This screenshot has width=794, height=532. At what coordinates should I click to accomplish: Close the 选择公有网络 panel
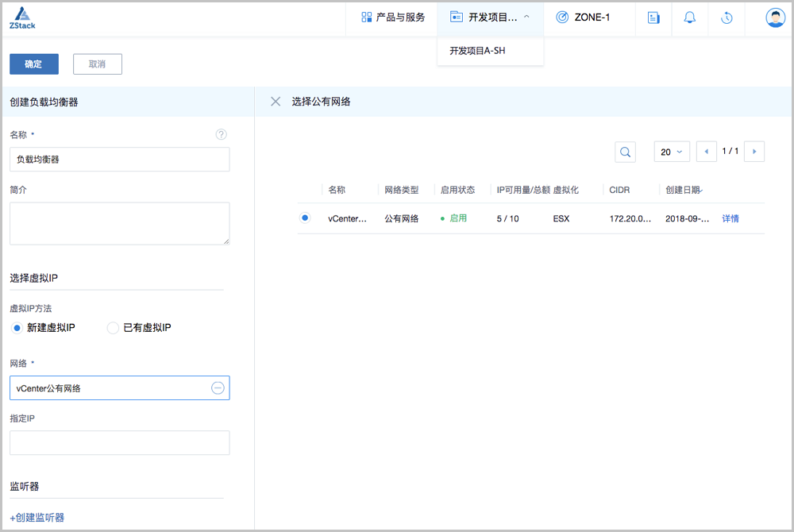click(276, 102)
